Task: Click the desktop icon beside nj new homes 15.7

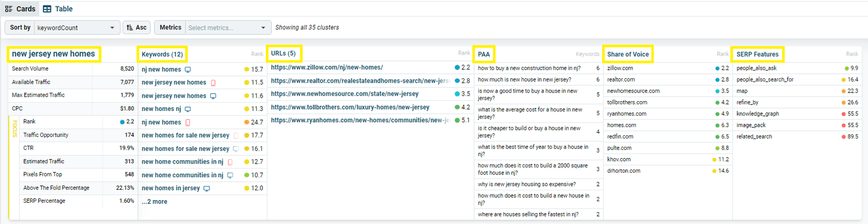Action: (x=188, y=70)
